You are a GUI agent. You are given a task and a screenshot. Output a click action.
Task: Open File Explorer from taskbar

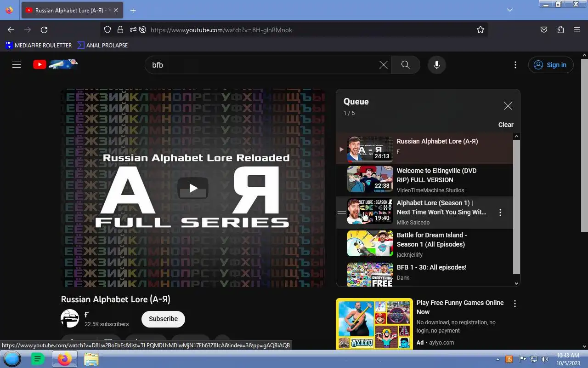91,359
